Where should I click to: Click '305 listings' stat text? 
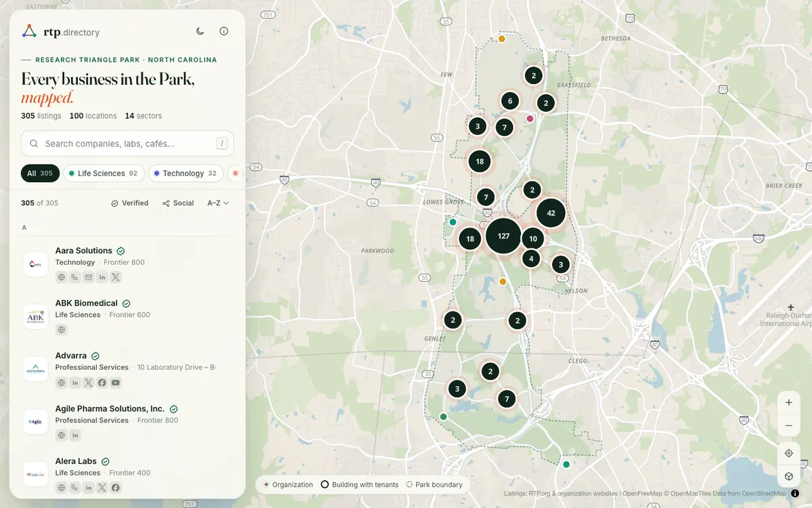point(41,116)
